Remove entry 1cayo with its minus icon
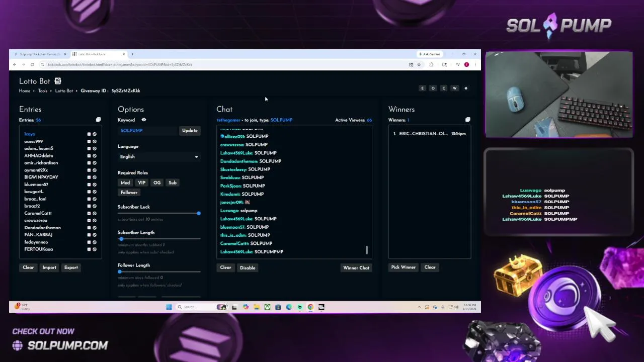The width and height of the screenshot is (644, 362). [89, 134]
